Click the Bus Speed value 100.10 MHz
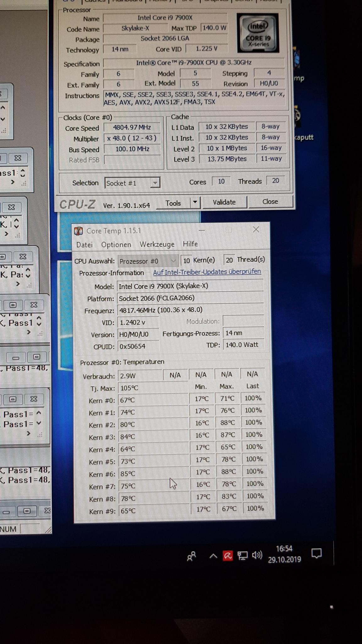The height and width of the screenshot is (644, 362). pyautogui.click(x=132, y=149)
